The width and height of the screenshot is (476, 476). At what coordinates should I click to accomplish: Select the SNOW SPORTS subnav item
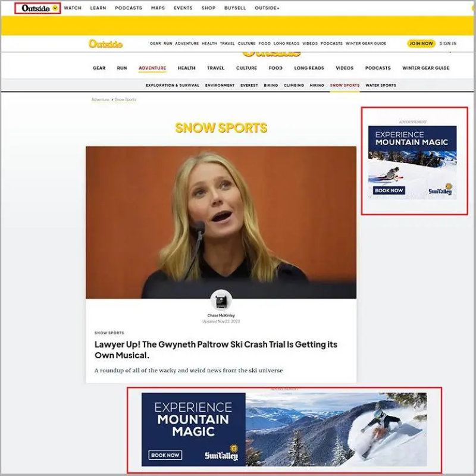(345, 85)
